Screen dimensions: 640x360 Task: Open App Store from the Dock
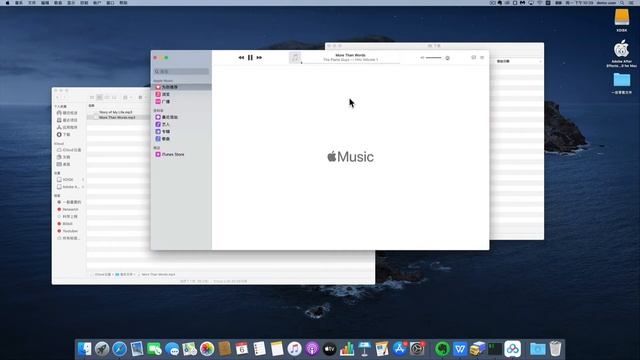coord(400,349)
